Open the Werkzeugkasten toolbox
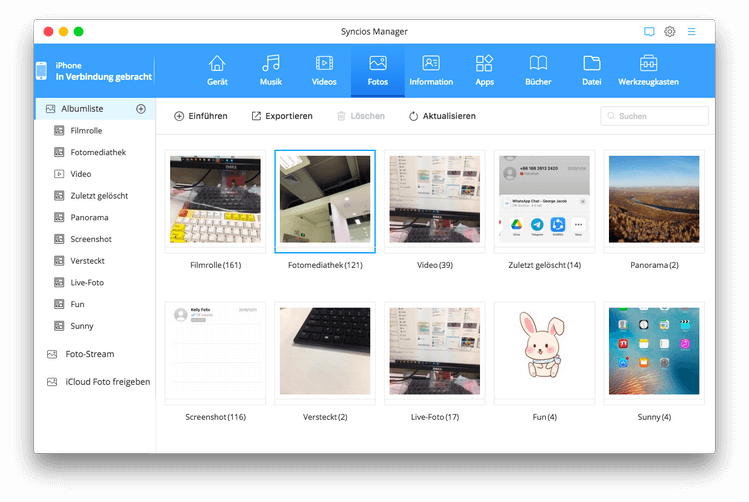The width and height of the screenshot is (749, 502). [x=648, y=70]
